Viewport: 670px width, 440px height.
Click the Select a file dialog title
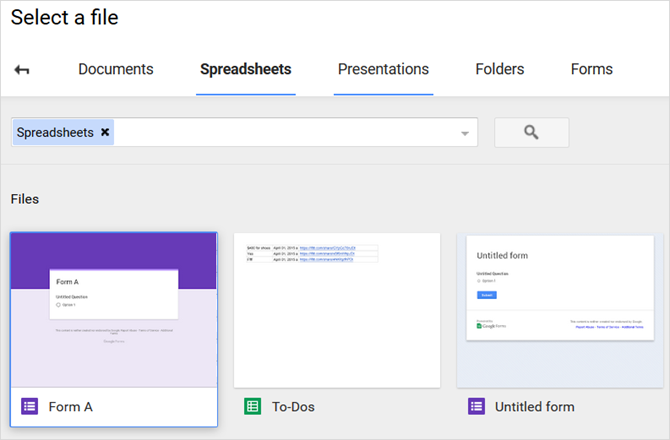point(65,18)
